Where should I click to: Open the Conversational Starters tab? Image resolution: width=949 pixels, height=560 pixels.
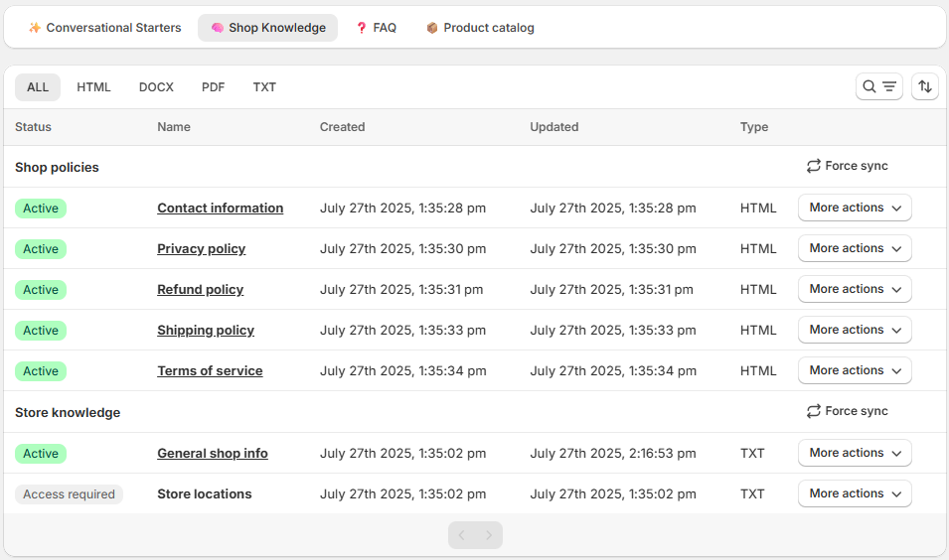pos(104,28)
